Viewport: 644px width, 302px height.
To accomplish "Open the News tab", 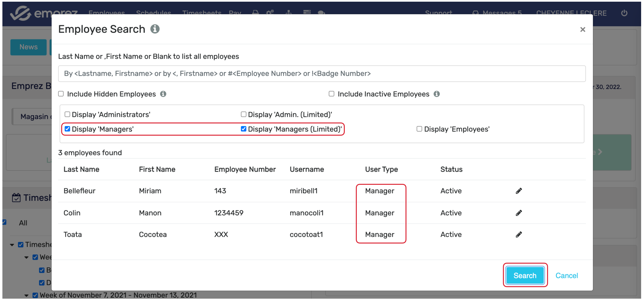I will coord(29,47).
